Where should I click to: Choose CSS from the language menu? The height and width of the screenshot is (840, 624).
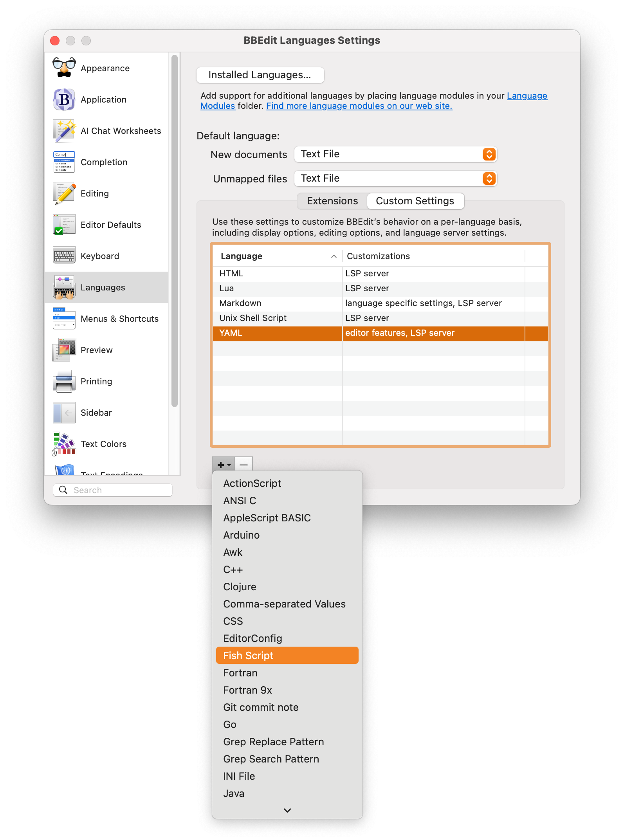(287, 621)
